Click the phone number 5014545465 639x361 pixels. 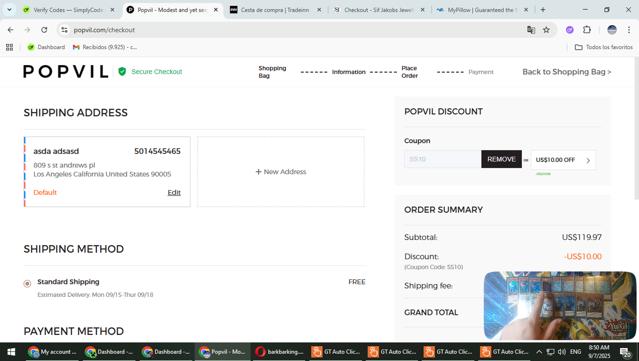(157, 151)
